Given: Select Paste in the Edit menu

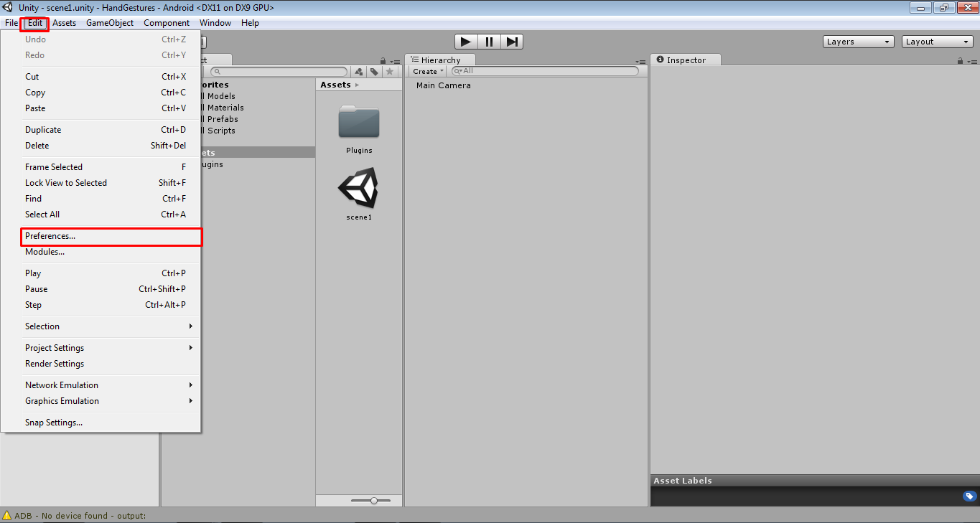Looking at the screenshot, I should pos(111,108).
